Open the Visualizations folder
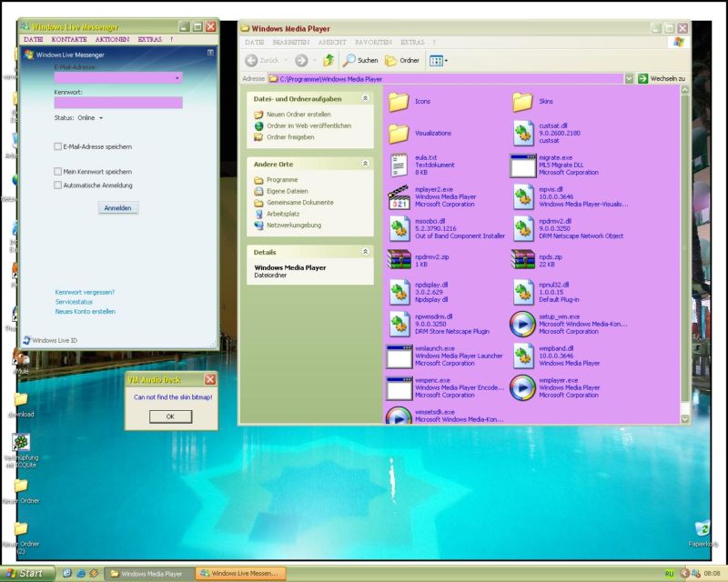This screenshot has height=582, width=728. [399, 134]
